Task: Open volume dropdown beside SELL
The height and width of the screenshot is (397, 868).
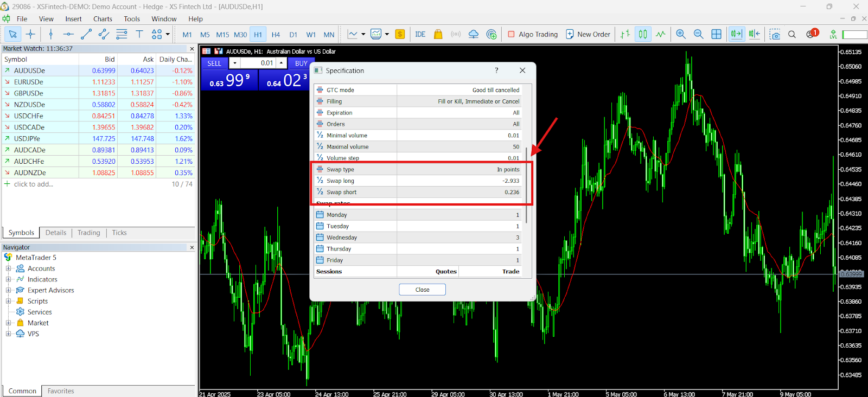Action: tap(234, 63)
